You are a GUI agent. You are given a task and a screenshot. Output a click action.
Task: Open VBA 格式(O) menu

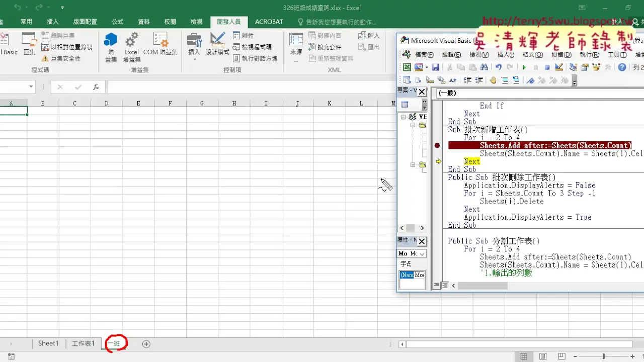[533, 55]
